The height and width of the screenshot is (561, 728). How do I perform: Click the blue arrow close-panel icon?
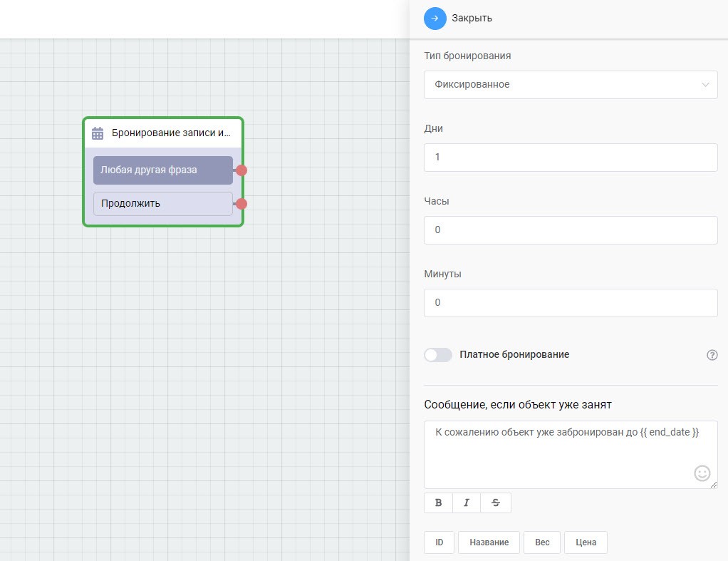pyautogui.click(x=435, y=18)
